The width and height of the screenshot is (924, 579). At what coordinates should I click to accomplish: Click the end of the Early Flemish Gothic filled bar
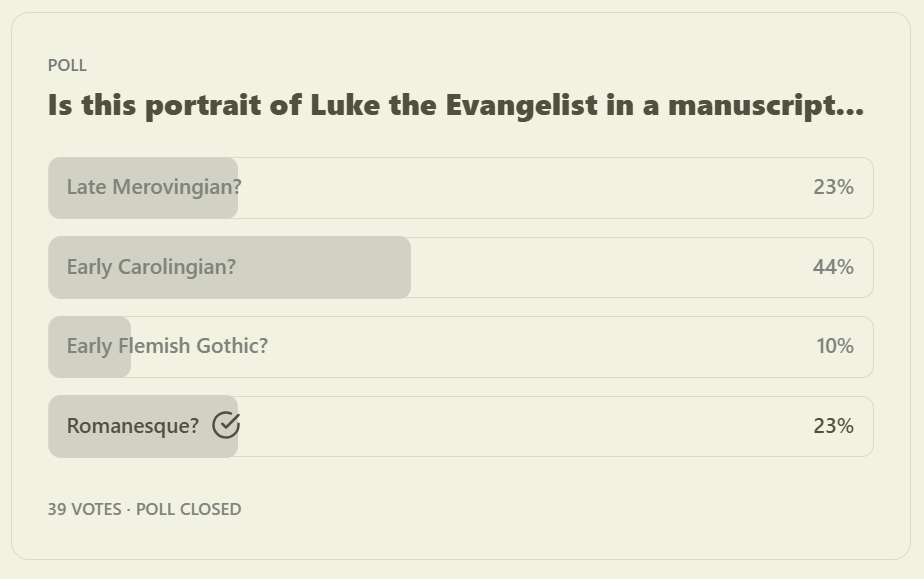coord(125,347)
